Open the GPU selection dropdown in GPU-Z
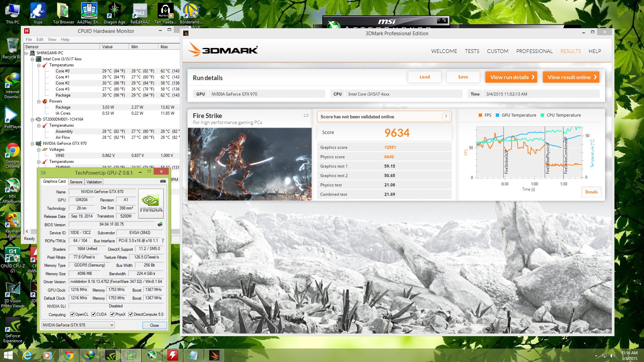This screenshot has height=362, width=644. point(78,325)
